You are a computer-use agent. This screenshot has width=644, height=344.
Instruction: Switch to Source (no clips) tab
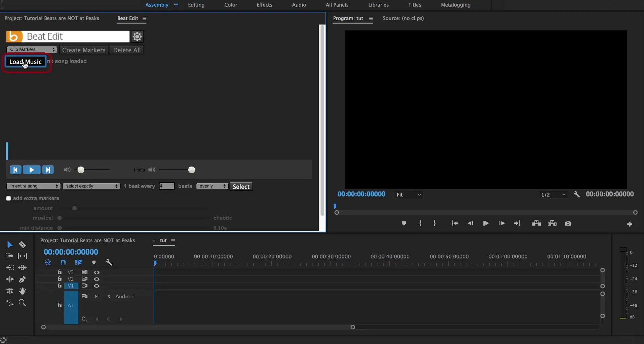pos(403,18)
